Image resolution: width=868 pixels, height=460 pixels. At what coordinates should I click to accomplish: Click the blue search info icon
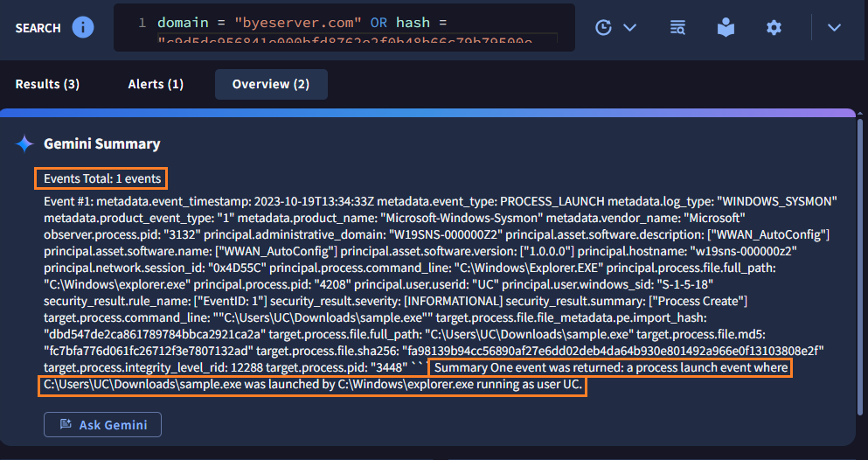pyautogui.click(x=82, y=27)
